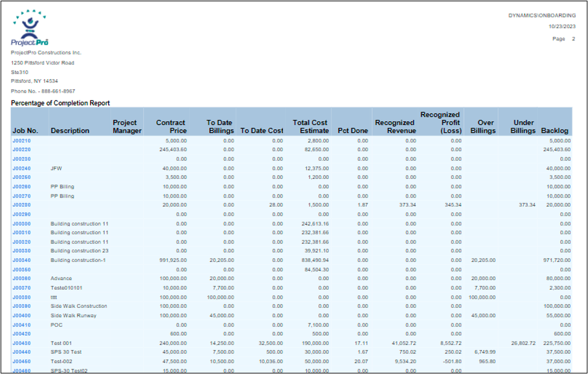
Task: Open job link J00220
Action: (x=21, y=149)
